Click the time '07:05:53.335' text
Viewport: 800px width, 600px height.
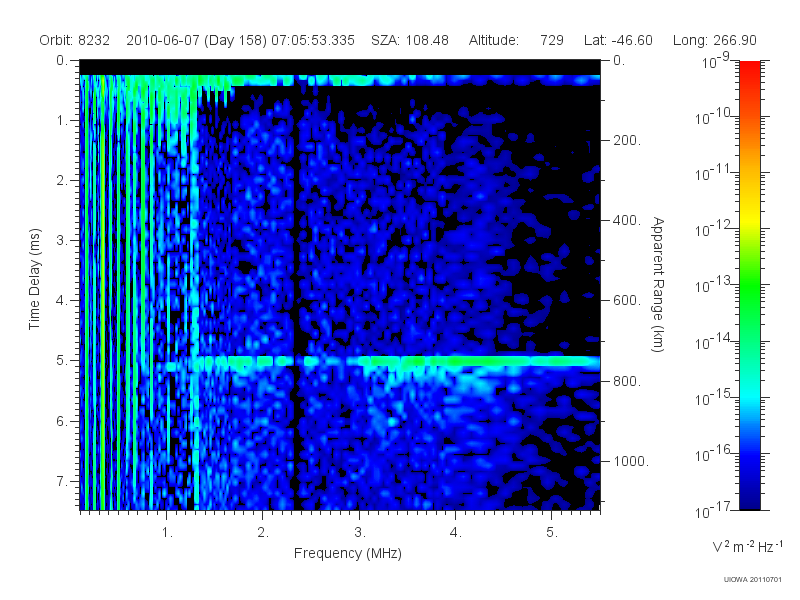click(x=313, y=40)
